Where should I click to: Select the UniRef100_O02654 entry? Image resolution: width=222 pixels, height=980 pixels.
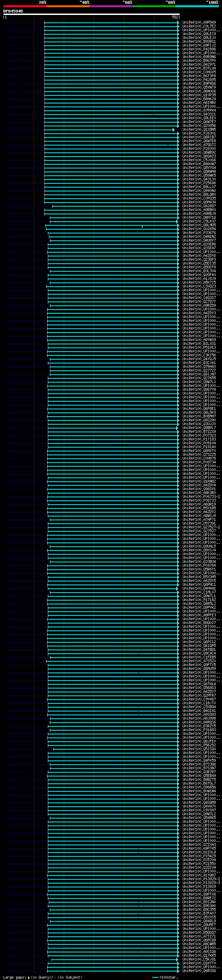(199, 229)
